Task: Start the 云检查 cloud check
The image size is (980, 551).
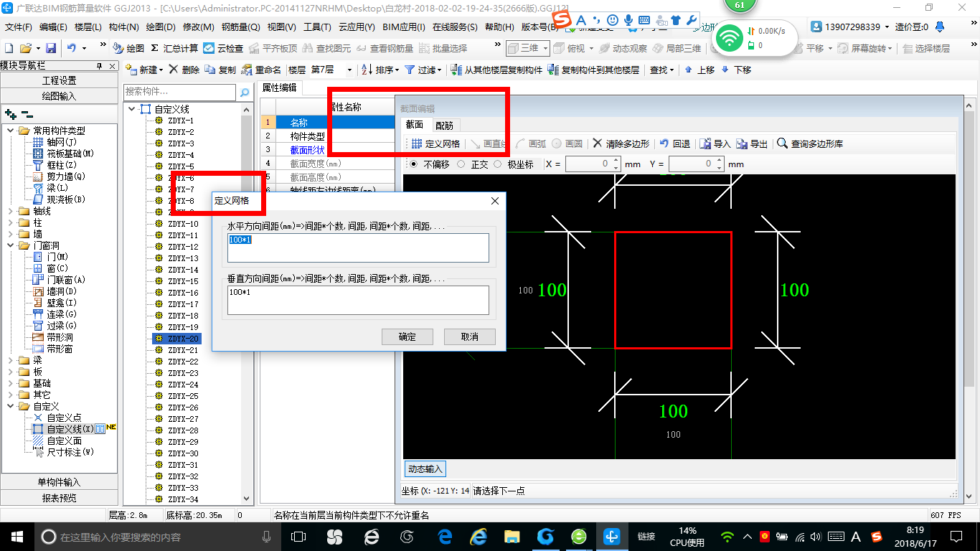Action: (x=223, y=48)
